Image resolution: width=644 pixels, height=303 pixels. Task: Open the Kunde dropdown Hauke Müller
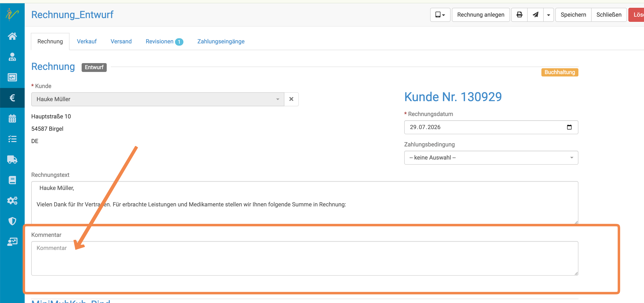pos(158,99)
